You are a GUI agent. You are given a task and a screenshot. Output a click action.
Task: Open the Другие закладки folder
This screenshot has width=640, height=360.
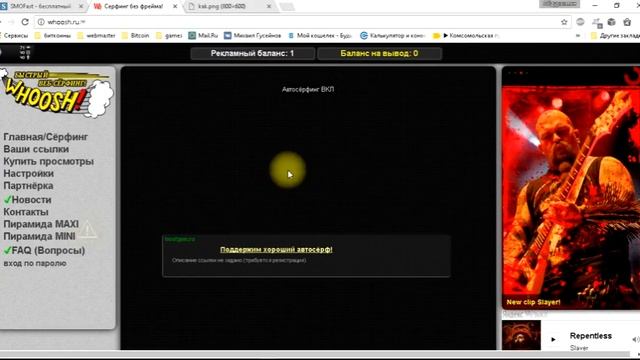pyautogui.click(x=615, y=36)
